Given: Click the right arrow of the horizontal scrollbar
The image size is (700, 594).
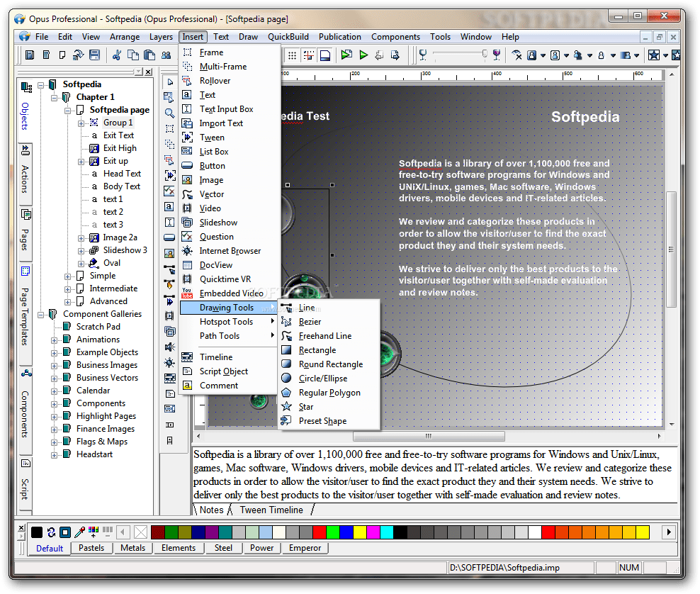Looking at the screenshot, I should [x=659, y=437].
